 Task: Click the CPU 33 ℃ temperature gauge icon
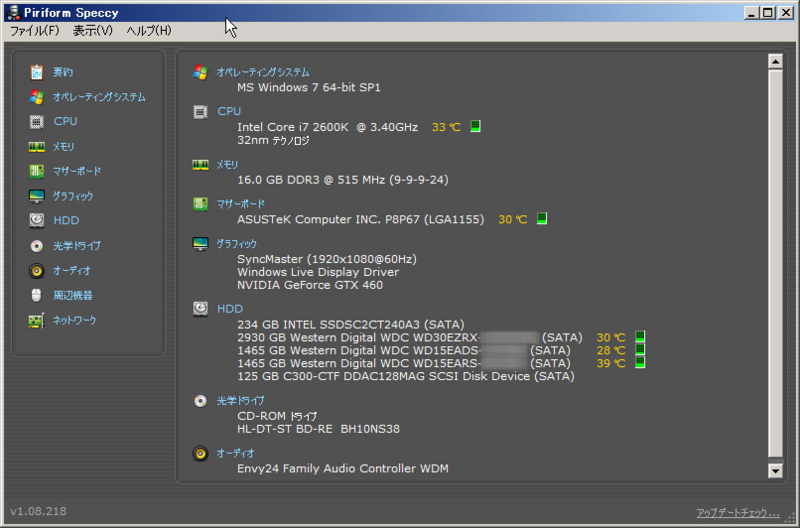(475, 126)
